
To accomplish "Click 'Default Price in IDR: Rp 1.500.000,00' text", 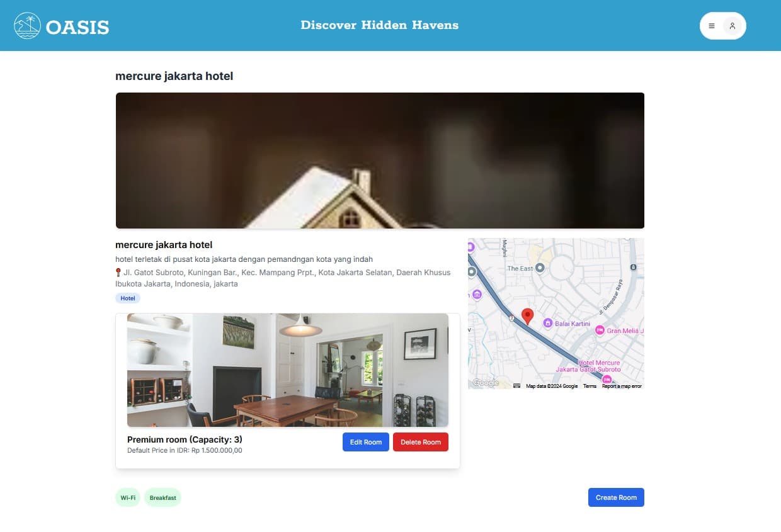I will 185,451.
